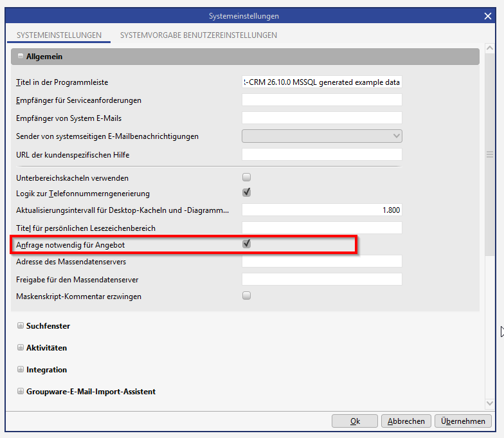The width and height of the screenshot is (504, 438).
Task: Expand the Aktivitäten section
Action: [x=21, y=347]
